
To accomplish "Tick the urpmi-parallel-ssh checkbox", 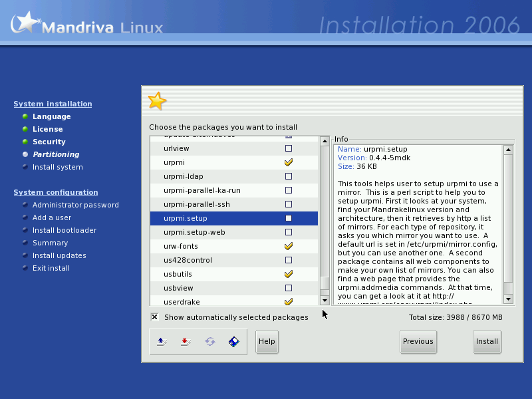I will click(289, 204).
